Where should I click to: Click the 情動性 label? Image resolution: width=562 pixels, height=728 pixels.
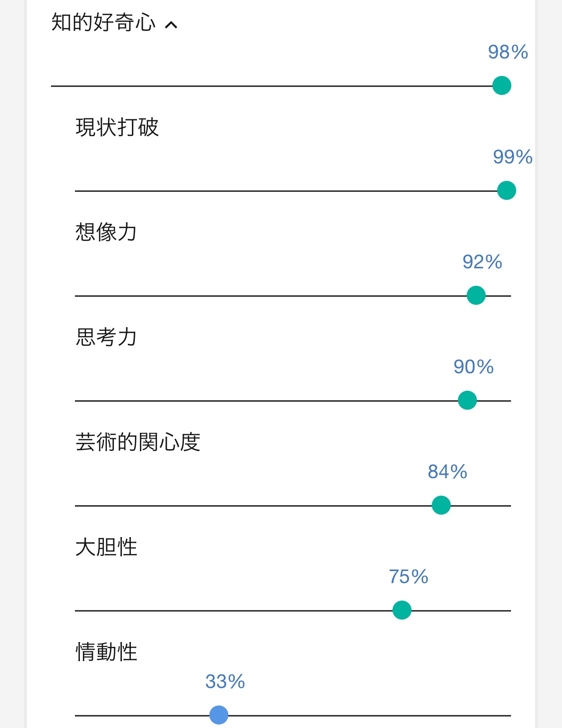(x=106, y=652)
